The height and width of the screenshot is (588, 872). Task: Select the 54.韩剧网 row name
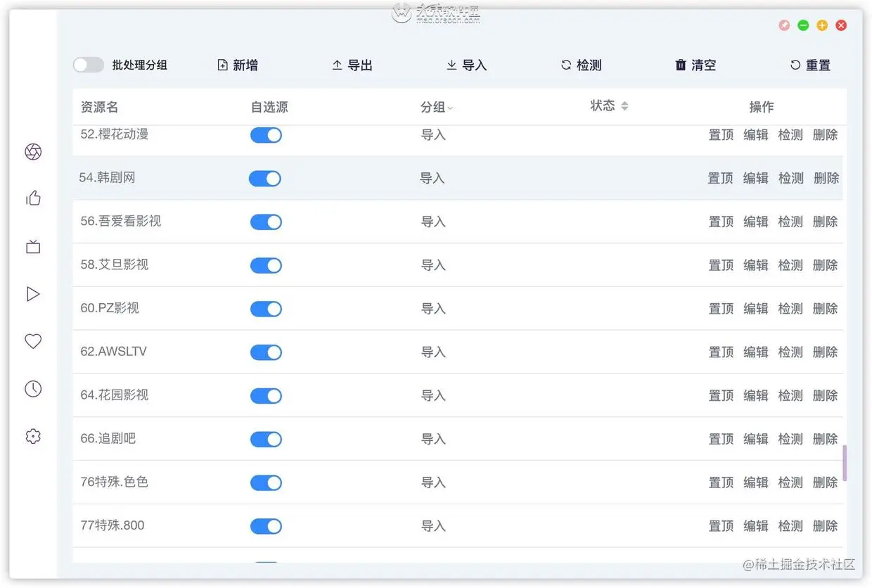pyautogui.click(x=107, y=178)
